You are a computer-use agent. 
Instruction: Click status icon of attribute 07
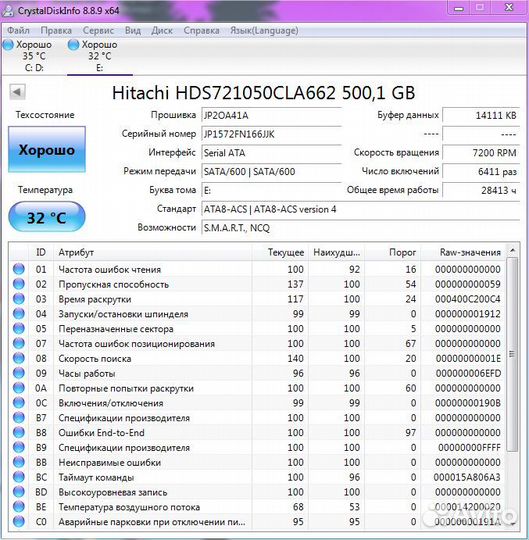[19, 343]
